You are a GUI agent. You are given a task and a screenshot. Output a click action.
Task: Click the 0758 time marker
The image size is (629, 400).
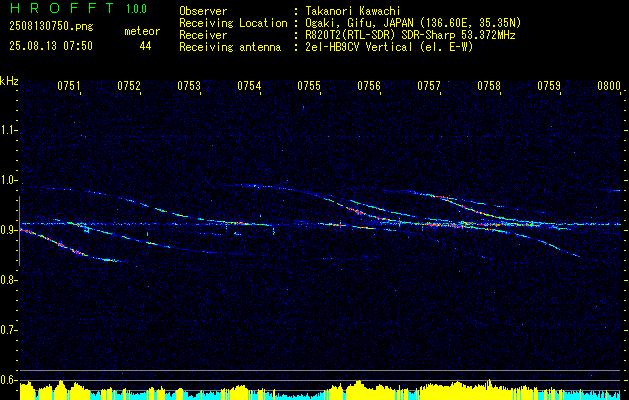click(489, 85)
